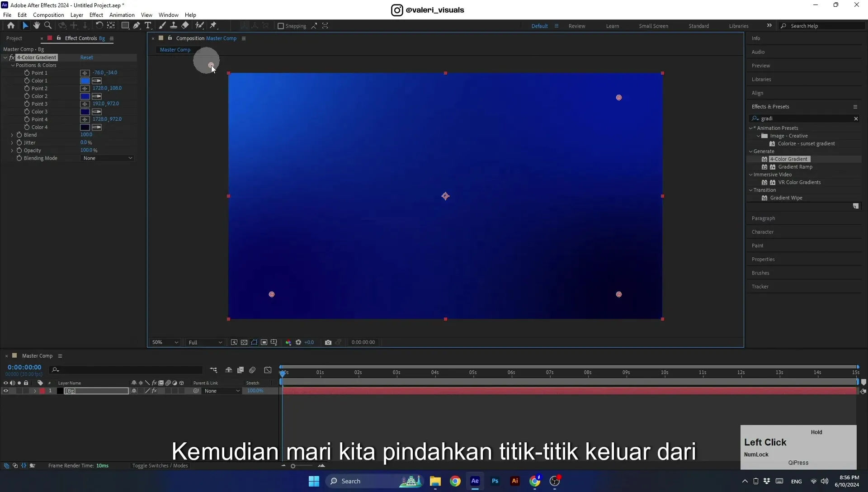Screen dimensions: 868x492
Task: Open the Effect menu
Action: pos(96,15)
